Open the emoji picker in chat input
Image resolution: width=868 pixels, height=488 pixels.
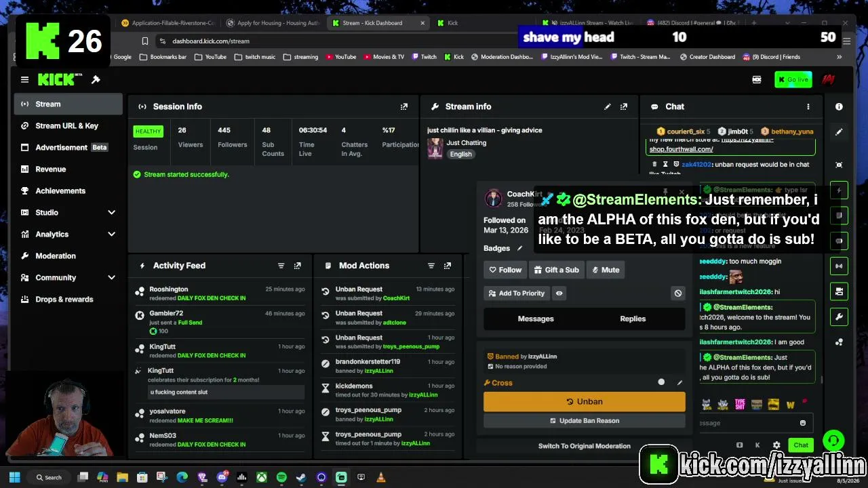803,423
